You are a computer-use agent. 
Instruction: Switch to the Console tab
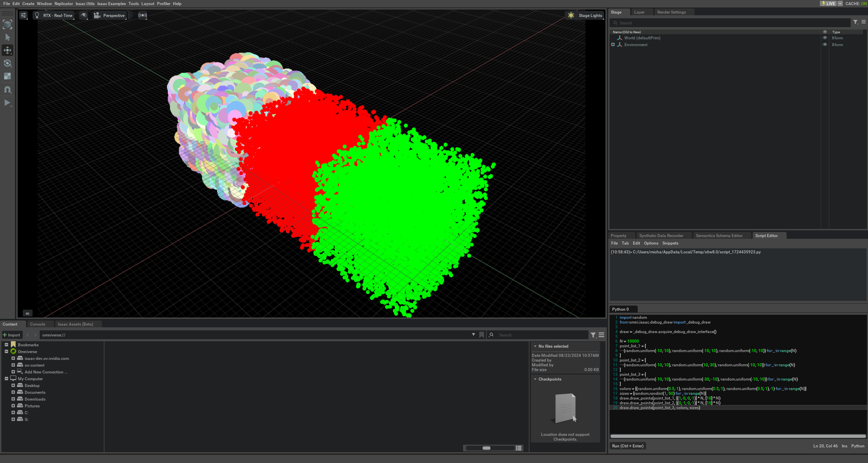click(38, 324)
